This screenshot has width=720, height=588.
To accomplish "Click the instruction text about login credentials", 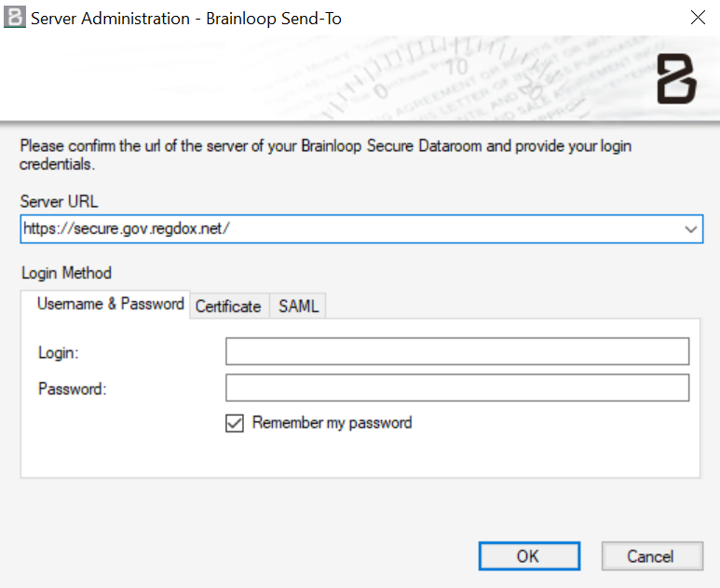I will click(326, 155).
